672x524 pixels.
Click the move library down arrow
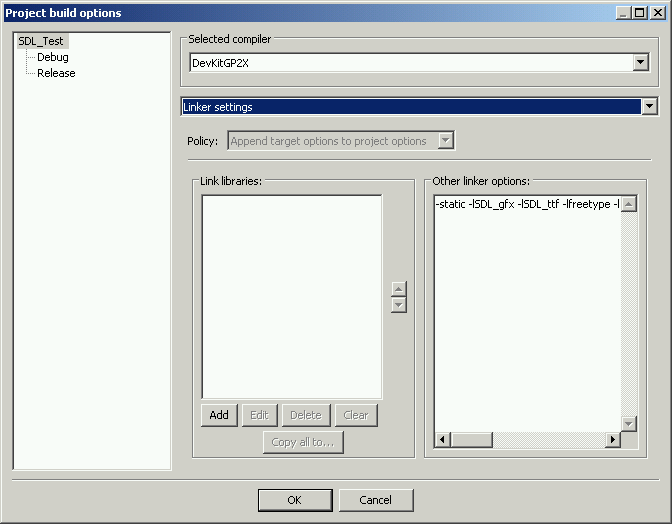[399, 305]
